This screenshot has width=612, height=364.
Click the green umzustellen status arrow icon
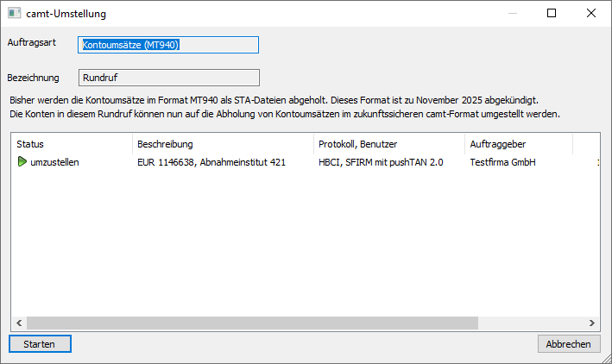point(22,161)
